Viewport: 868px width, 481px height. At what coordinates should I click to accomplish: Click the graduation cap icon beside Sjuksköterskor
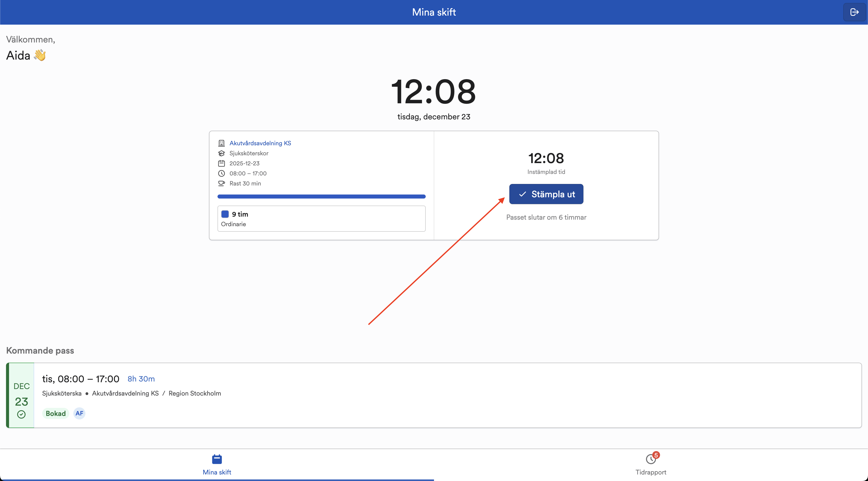221,153
